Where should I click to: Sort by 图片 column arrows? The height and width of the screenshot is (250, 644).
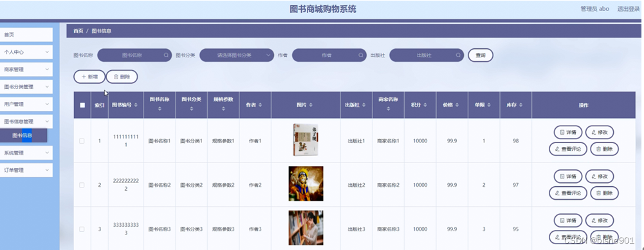[x=311, y=105]
